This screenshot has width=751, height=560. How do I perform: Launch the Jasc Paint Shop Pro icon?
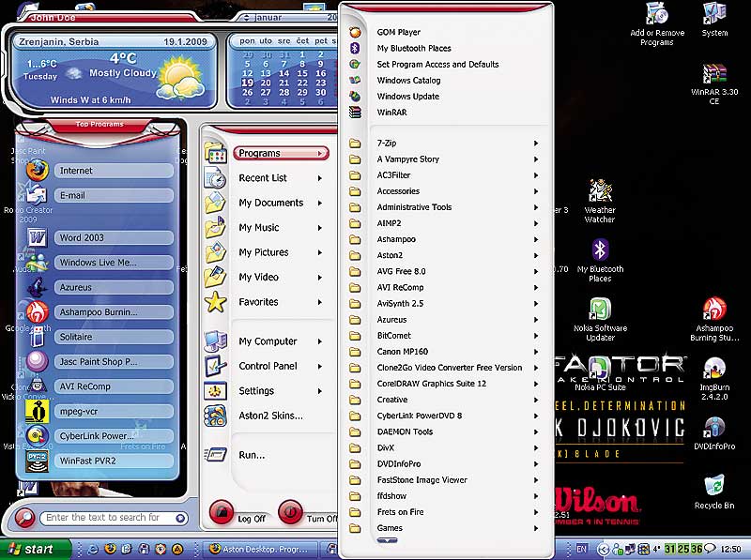click(x=37, y=361)
